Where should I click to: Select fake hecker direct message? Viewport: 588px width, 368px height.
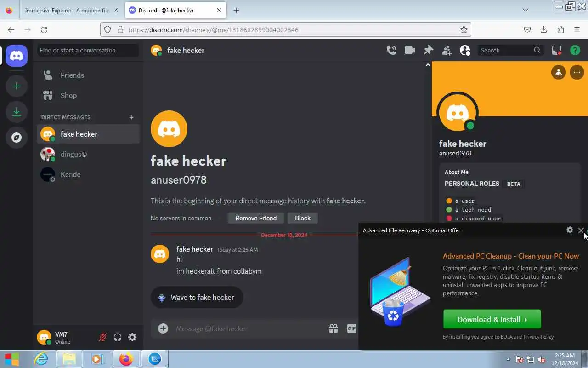(x=88, y=134)
